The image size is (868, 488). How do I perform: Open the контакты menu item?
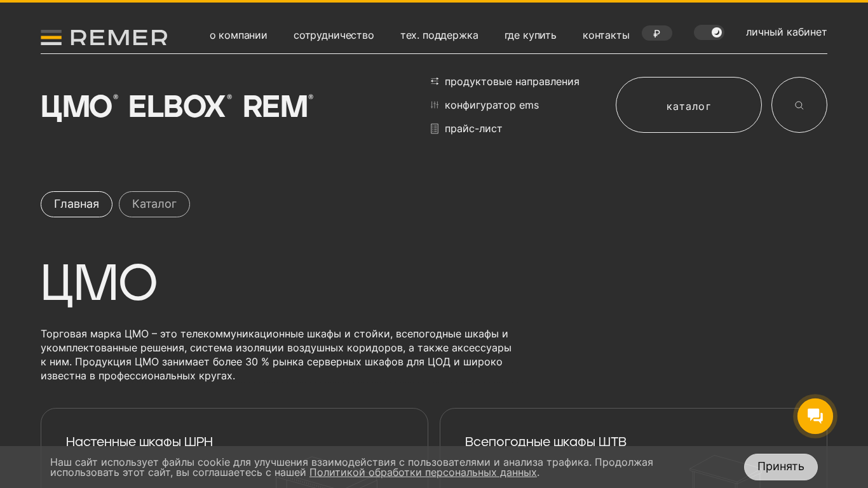click(606, 35)
